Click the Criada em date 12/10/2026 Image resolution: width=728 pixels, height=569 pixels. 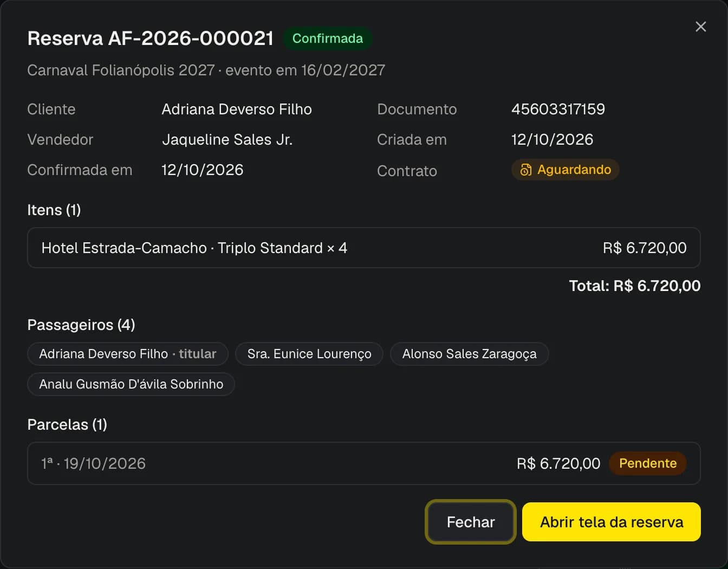[x=552, y=140]
